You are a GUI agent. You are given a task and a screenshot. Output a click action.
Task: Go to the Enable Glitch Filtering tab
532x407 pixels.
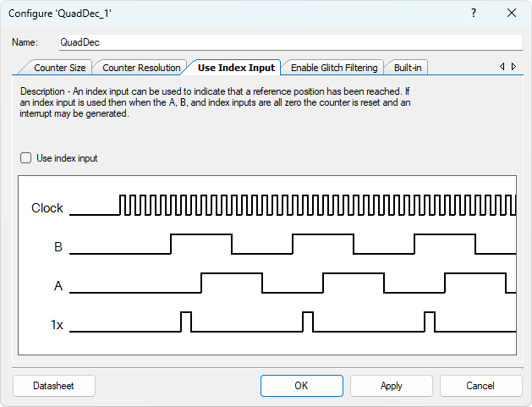(x=334, y=68)
